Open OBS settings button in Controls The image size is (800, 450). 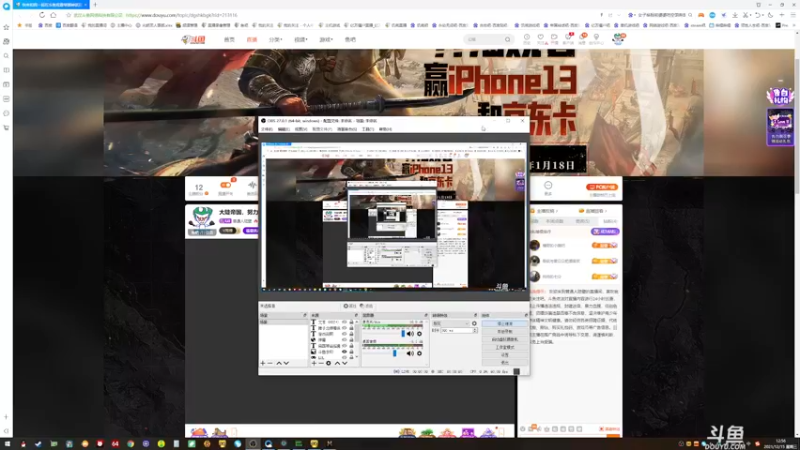(x=505, y=355)
